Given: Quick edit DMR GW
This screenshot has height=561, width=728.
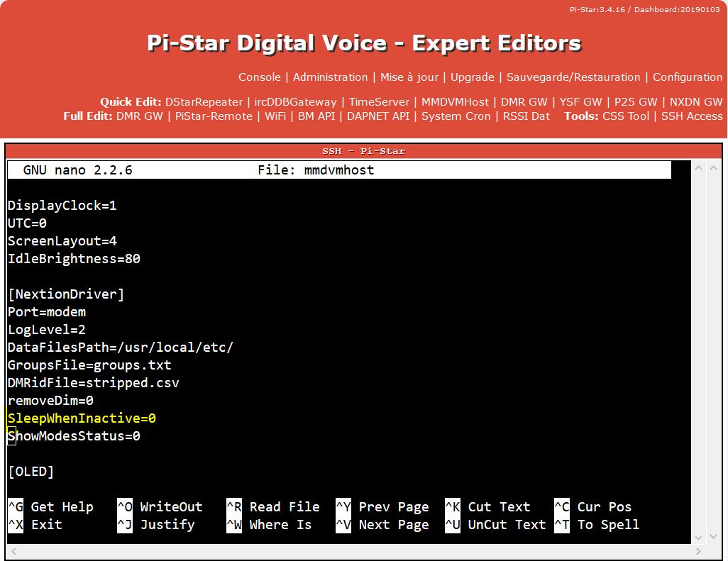Looking at the screenshot, I should pos(524,102).
